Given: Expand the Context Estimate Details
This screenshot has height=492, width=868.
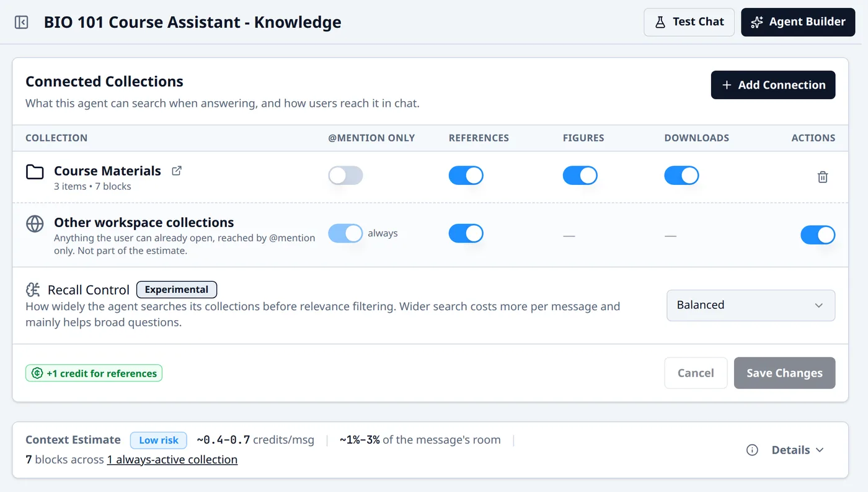Looking at the screenshot, I should coord(797,450).
